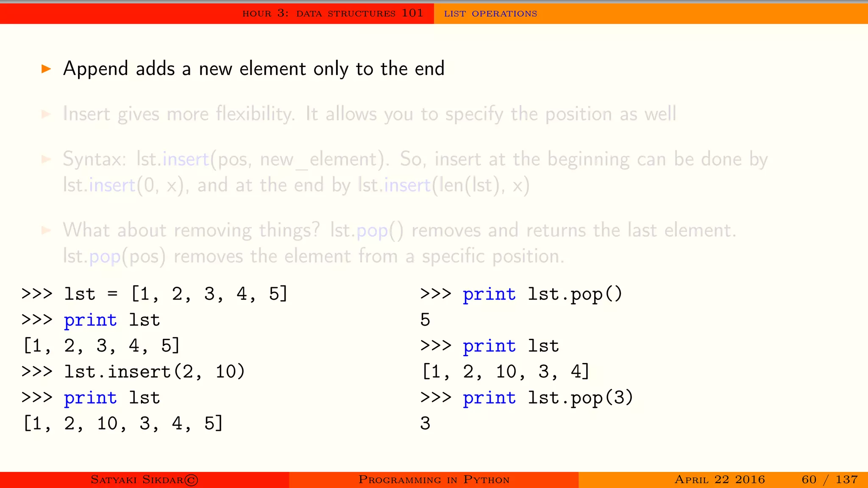Click output '[1, 2, 10, 3, 4, 5]'
The image size is (868, 488).
123,423
